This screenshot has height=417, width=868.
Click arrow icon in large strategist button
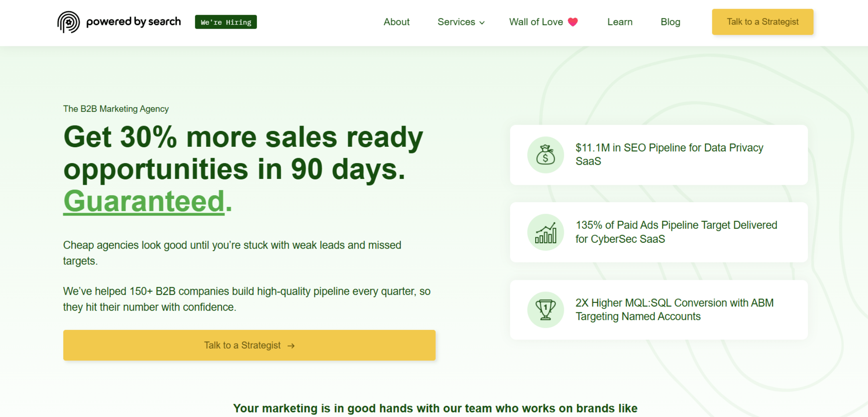(291, 346)
